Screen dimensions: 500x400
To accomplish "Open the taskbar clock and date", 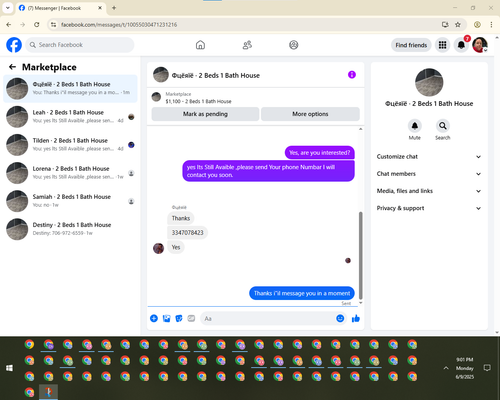I will (465, 368).
